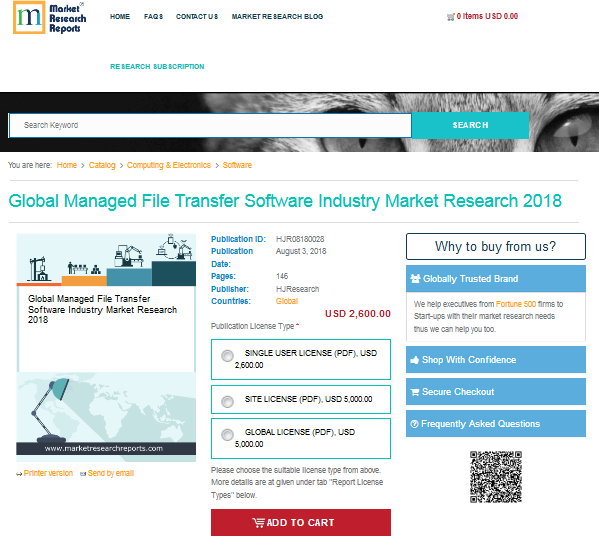This screenshot has width=599, height=545.
Task: Click the Fortune 500 link
Action: click(x=516, y=304)
